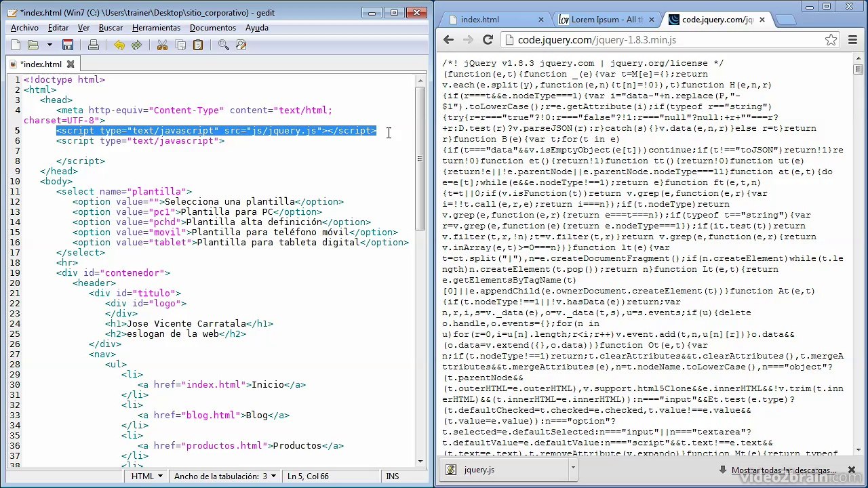
Task: Open the downloaded jquery.js file
Action: (505, 470)
